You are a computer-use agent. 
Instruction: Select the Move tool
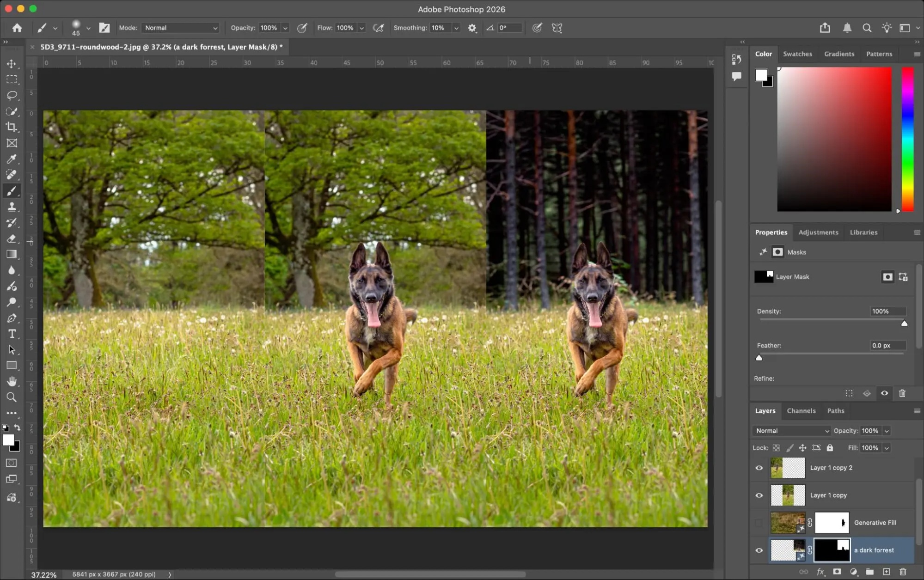pos(12,64)
